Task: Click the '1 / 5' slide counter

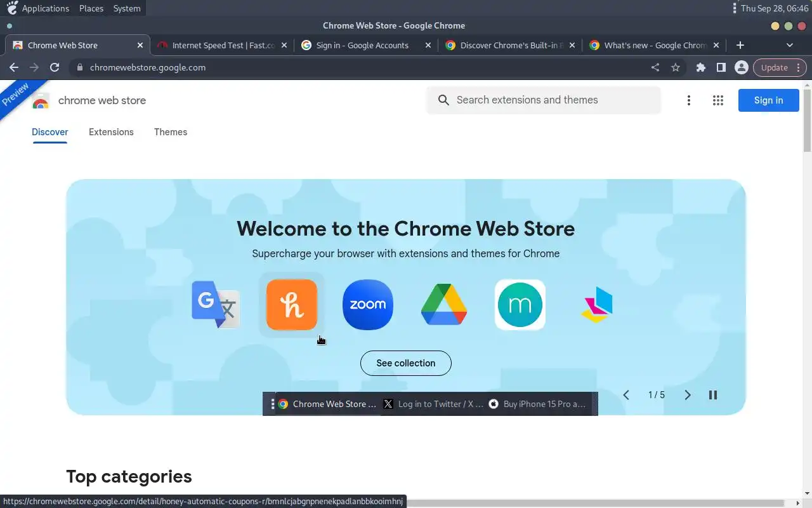Action: pos(657,395)
